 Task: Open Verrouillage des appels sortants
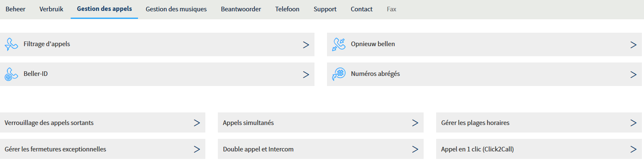[102, 122]
